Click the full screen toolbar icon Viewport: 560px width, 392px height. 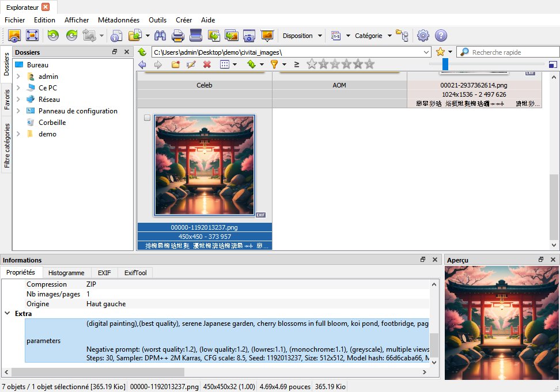click(x=32, y=35)
